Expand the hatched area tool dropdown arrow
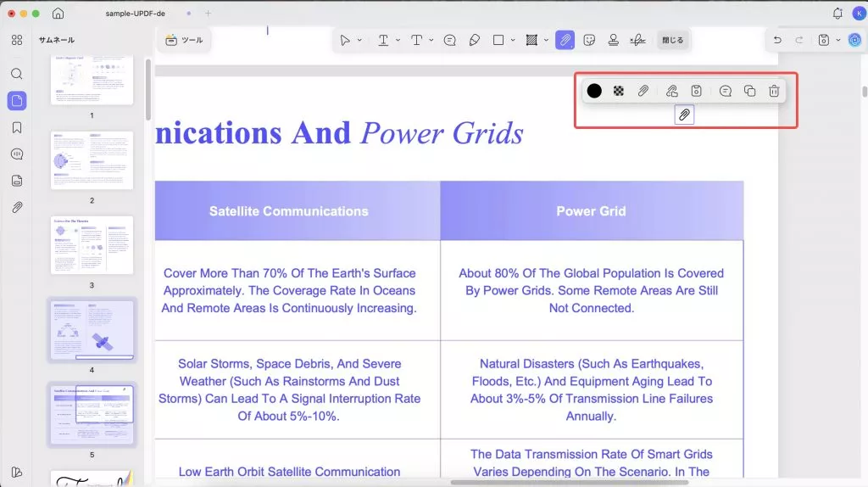Screen dimensions: 868x487 (x=547, y=40)
